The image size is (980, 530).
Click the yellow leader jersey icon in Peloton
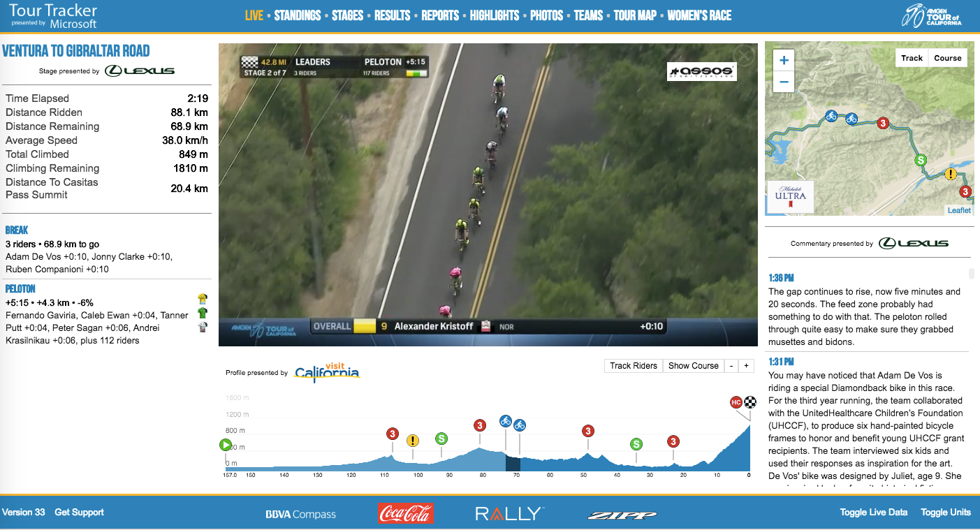(x=203, y=300)
